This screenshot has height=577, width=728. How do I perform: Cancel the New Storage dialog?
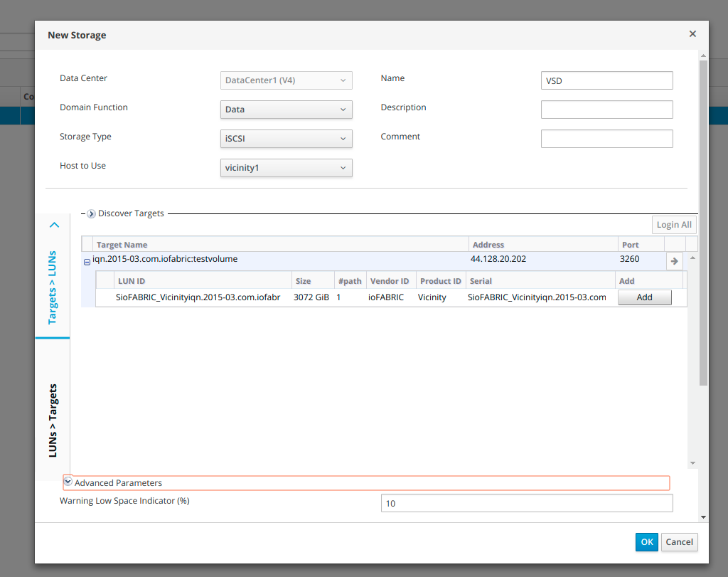[679, 542]
